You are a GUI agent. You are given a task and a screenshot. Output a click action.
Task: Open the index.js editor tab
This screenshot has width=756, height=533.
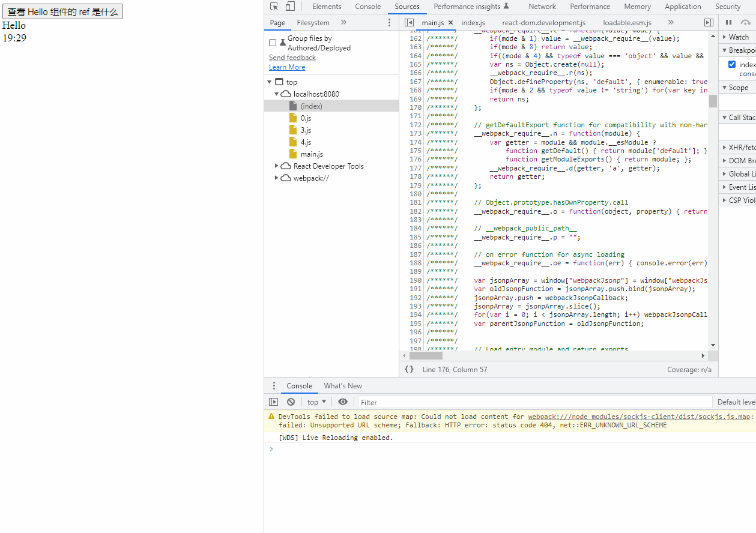[473, 23]
